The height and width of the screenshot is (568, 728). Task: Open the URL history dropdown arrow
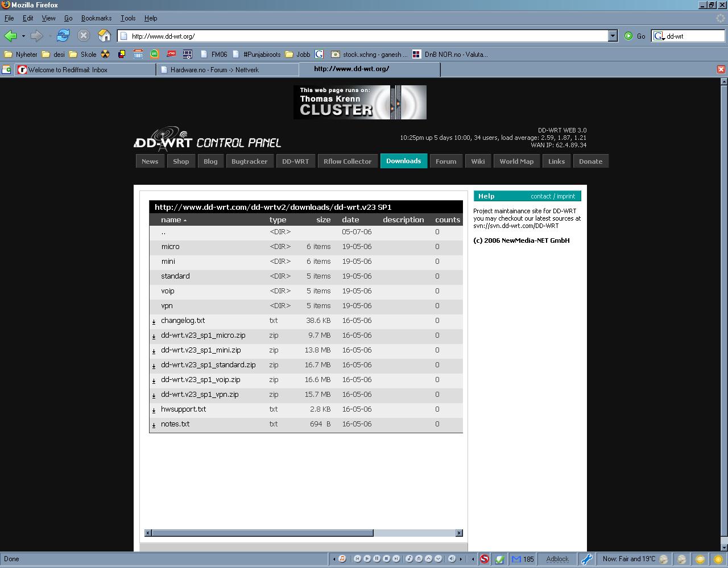click(613, 36)
